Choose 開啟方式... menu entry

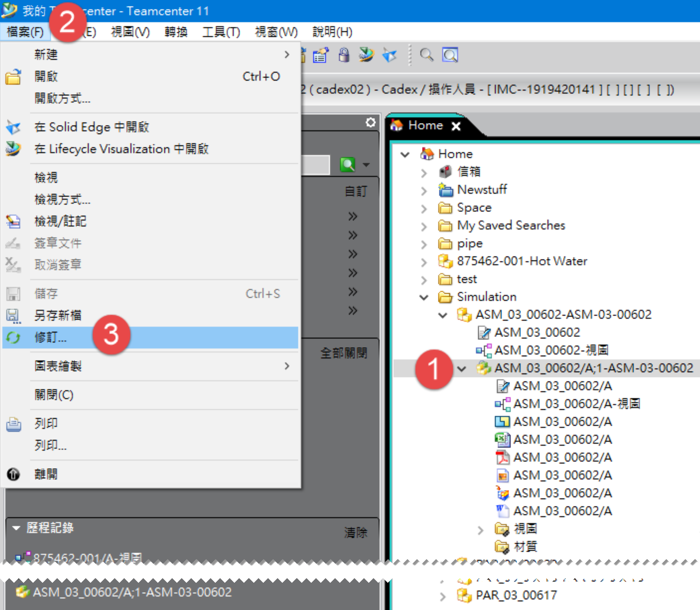point(150,98)
